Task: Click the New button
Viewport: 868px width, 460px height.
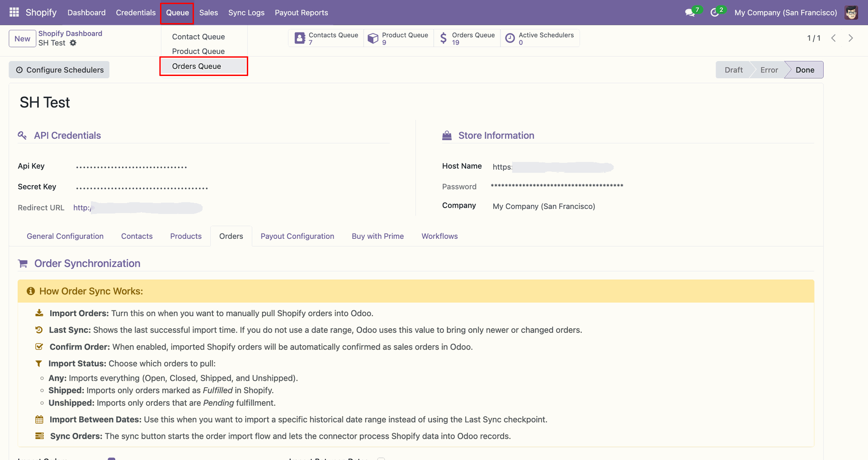Action: tap(22, 38)
